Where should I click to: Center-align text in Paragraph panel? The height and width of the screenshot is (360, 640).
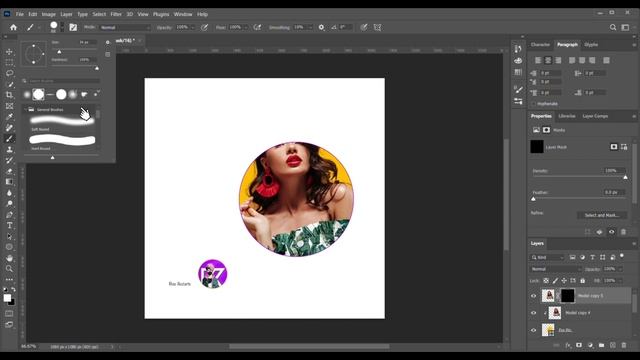pyautogui.click(x=548, y=60)
